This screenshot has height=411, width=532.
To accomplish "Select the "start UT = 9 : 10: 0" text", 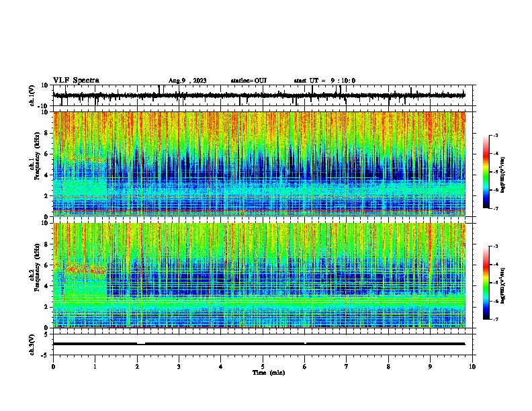I will coord(324,81).
